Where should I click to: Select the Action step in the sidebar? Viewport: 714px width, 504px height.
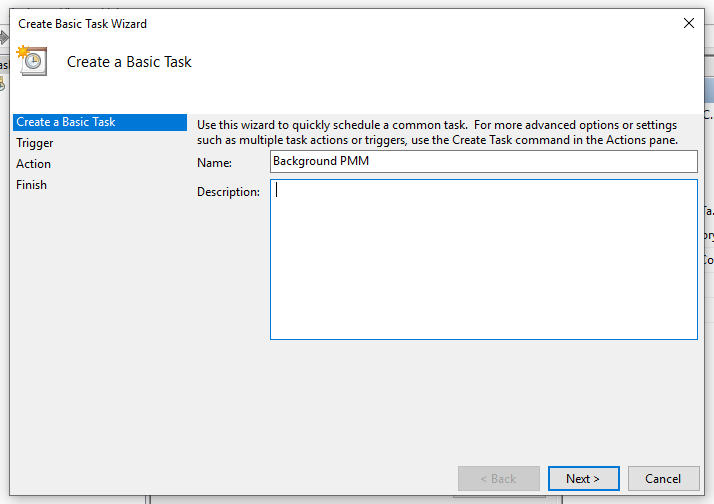tap(33, 164)
